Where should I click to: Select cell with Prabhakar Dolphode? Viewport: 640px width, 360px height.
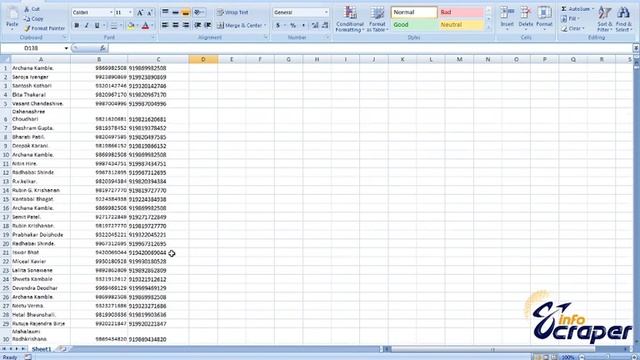(x=41, y=235)
